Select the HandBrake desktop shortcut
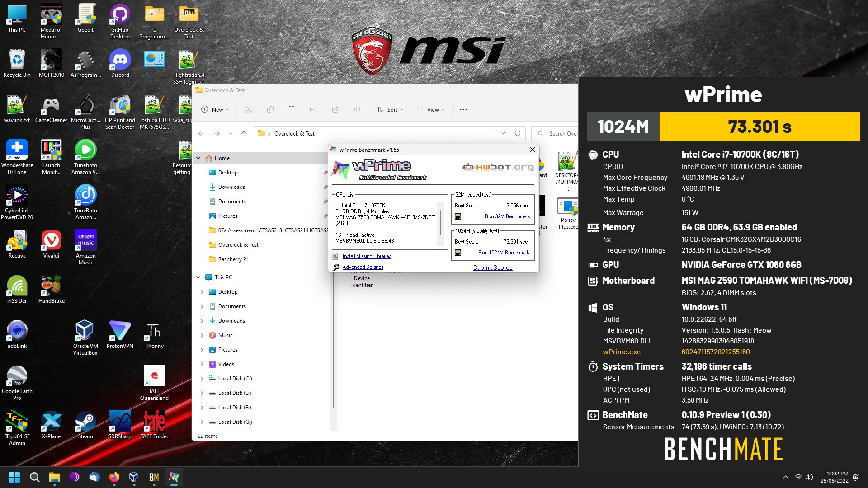 pyautogui.click(x=51, y=289)
